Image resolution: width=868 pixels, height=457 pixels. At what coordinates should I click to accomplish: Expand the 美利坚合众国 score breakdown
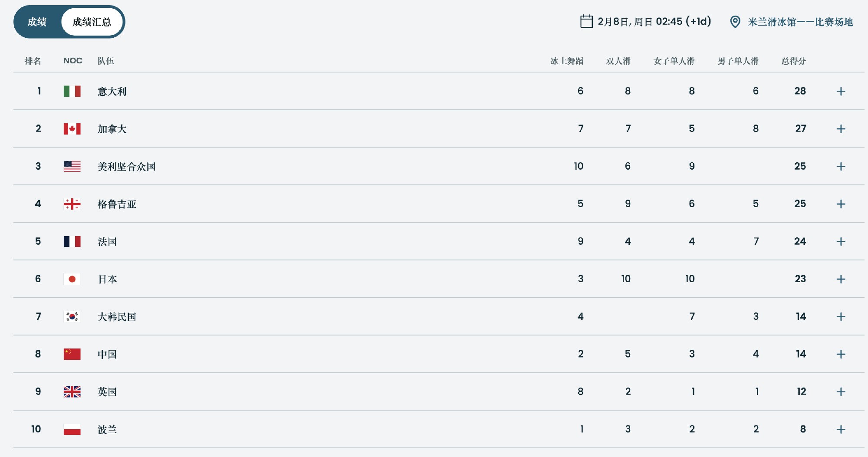[x=841, y=167]
